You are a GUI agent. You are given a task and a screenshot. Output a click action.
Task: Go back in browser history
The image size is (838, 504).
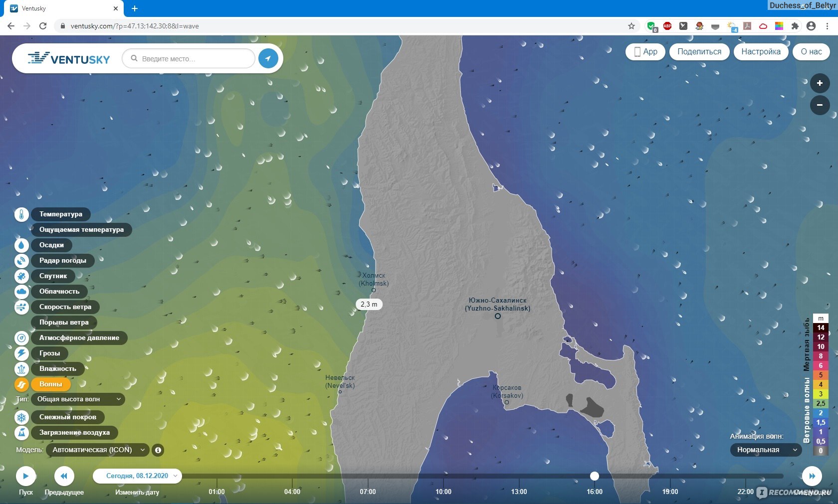pyautogui.click(x=11, y=26)
